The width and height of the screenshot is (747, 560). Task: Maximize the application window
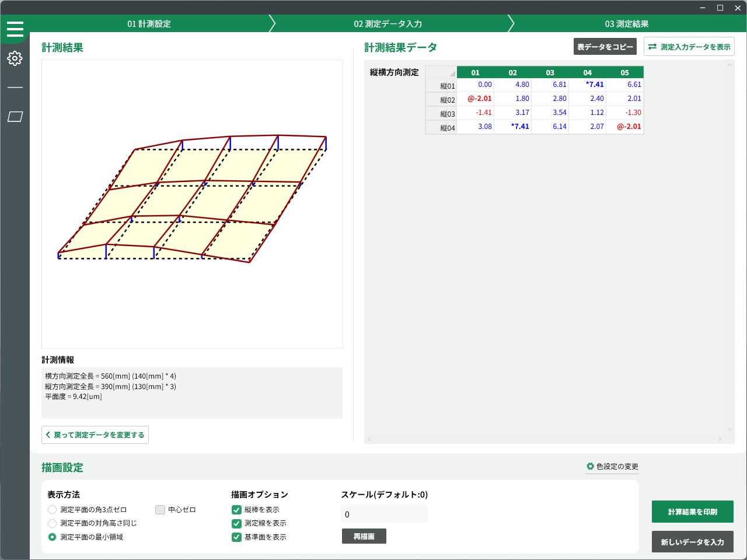720,8
